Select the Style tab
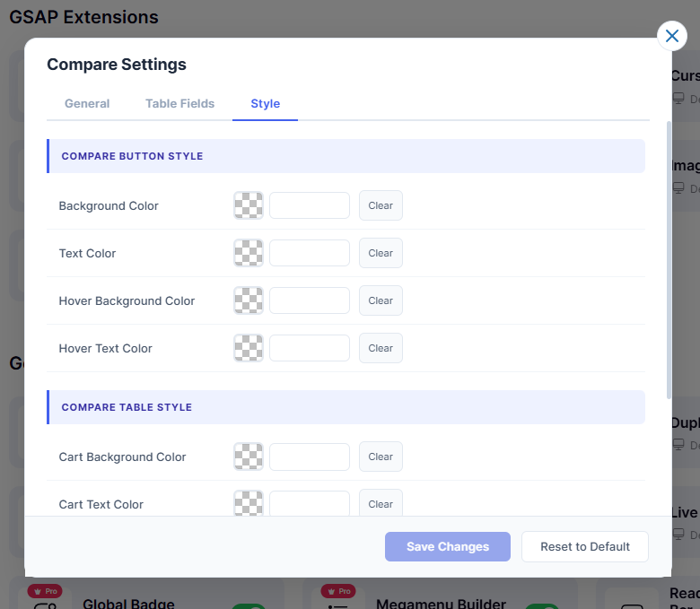 click(265, 104)
